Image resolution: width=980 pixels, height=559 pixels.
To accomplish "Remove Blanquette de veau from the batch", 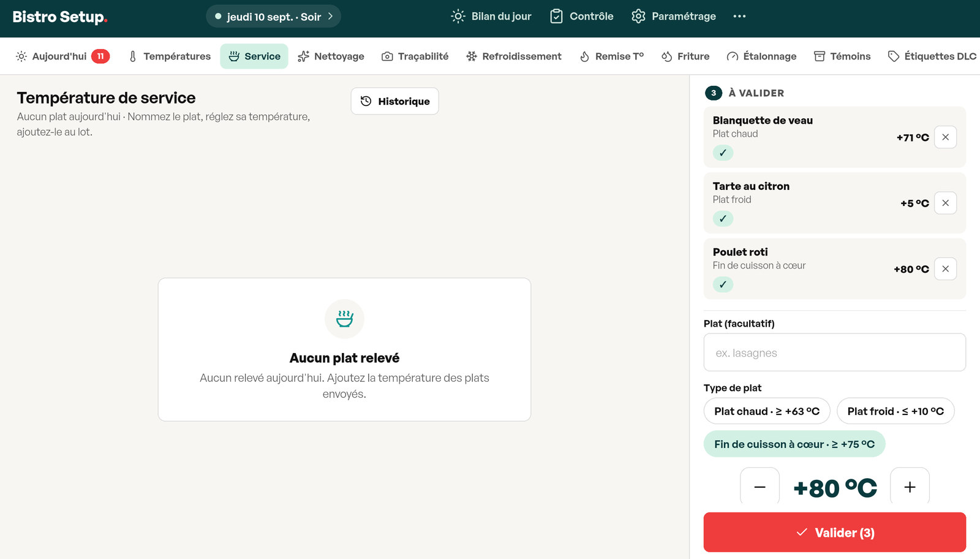I will coord(945,137).
